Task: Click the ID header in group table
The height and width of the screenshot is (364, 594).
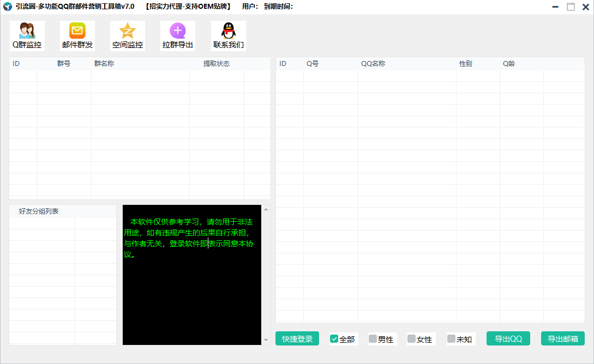Action: [x=16, y=64]
